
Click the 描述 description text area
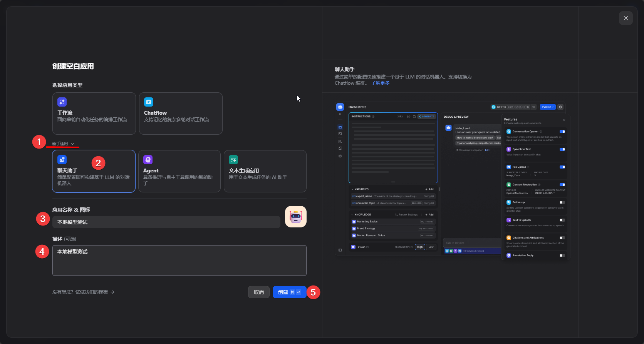179,261
